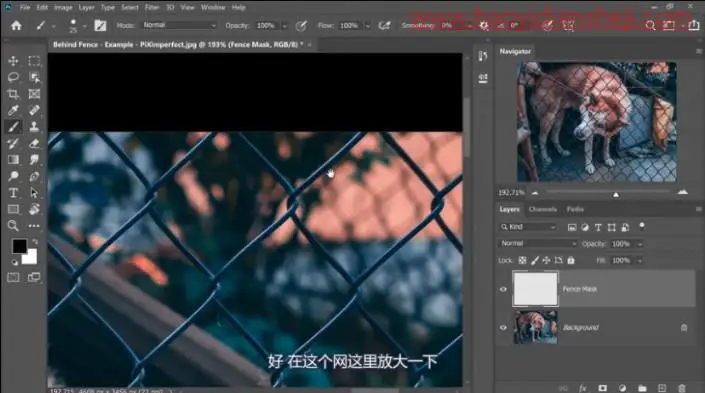Open the layer Kind filter dropdown
Image resolution: width=705 pixels, height=393 pixels.
[528, 227]
